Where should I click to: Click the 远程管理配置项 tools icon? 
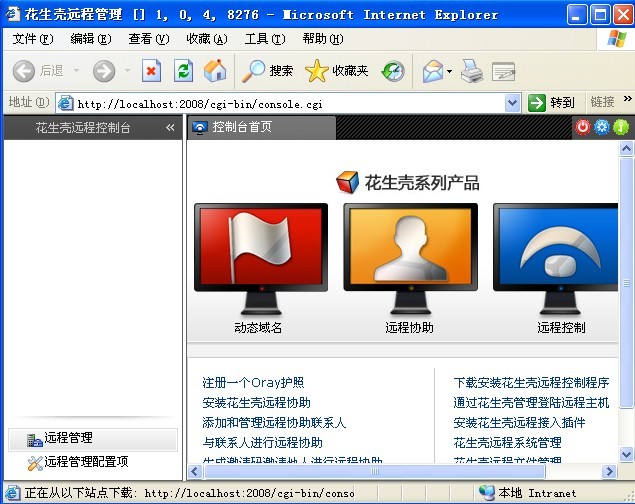tap(35, 464)
